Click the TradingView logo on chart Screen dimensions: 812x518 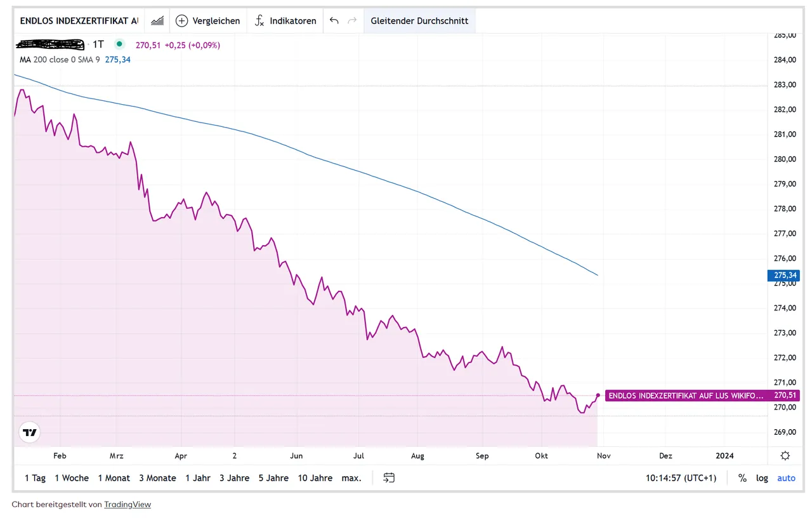30,433
